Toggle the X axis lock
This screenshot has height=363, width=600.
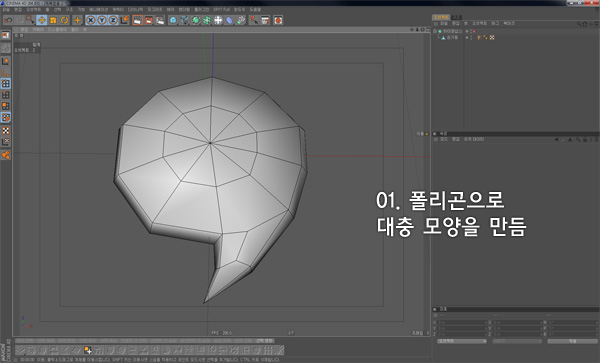click(91, 20)
